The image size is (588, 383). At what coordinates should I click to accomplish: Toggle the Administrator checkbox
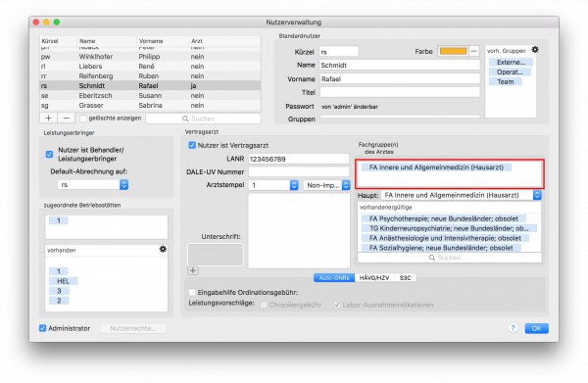43,328
